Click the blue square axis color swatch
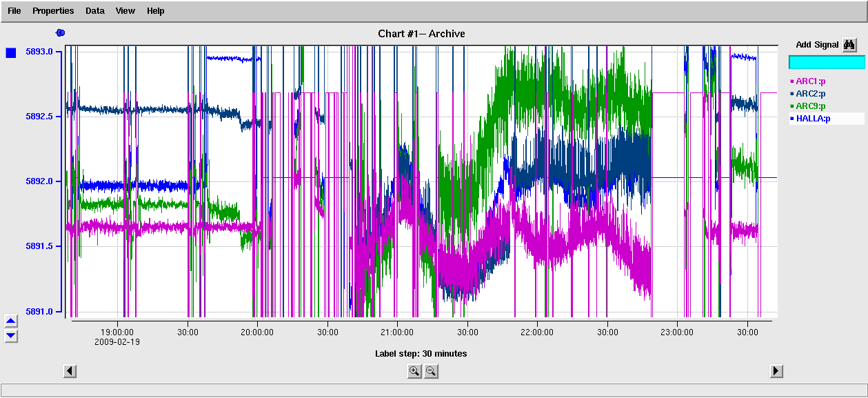The height and width of the screenshot is (398, 868). [x=11, y=53]
